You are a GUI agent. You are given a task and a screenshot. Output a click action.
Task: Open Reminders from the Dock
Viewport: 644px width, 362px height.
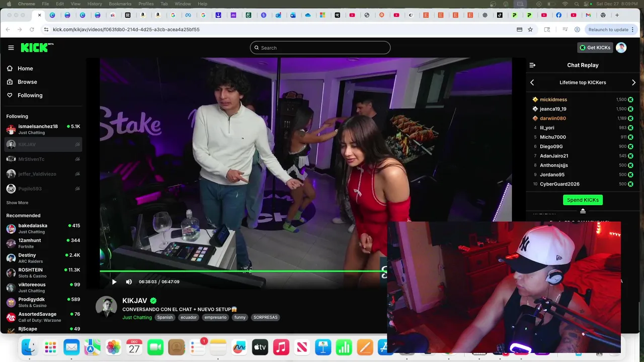click(x=198, y=347)
